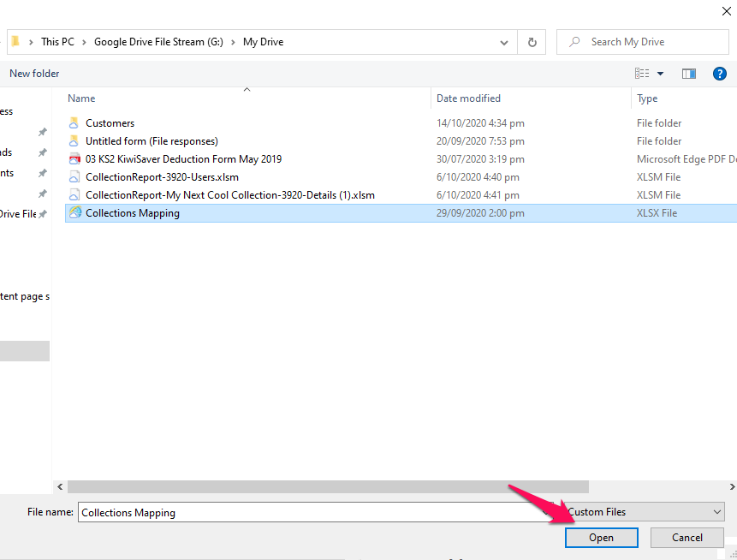Screen dimensions: 737x560
Task: Sort files by Name column header
Action: (x=81, y=98)
